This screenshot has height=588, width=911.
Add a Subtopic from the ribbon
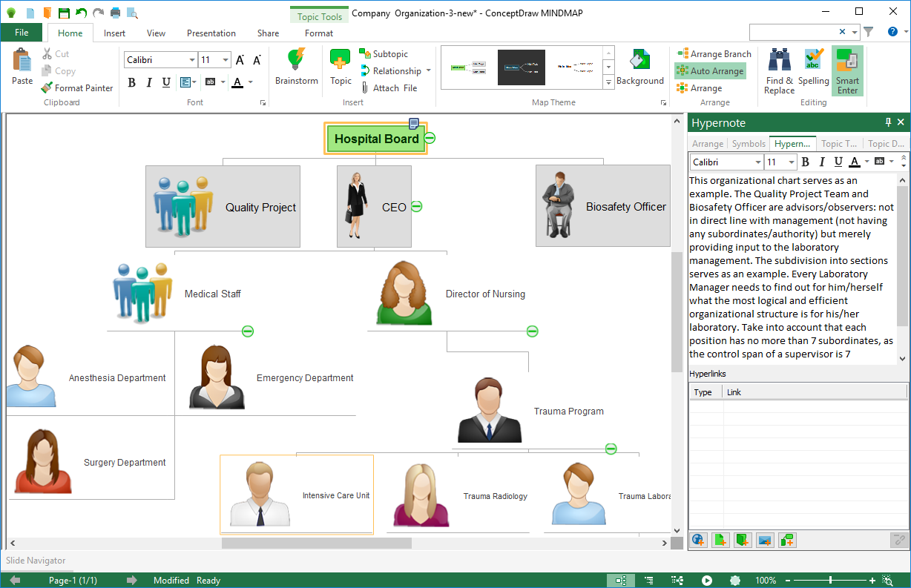[x=384, y=54]
